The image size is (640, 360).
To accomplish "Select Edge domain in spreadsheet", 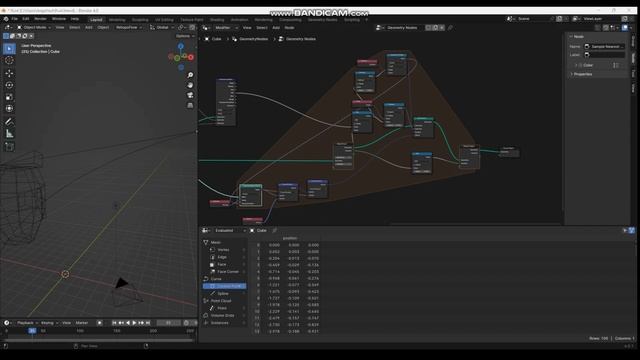I will (222, 257).
